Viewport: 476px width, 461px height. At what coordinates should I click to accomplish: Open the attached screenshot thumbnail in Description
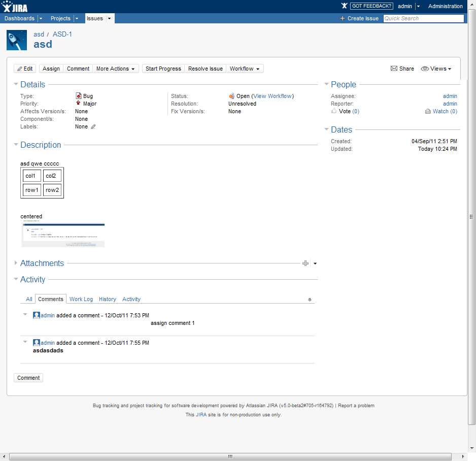(63, 235)
